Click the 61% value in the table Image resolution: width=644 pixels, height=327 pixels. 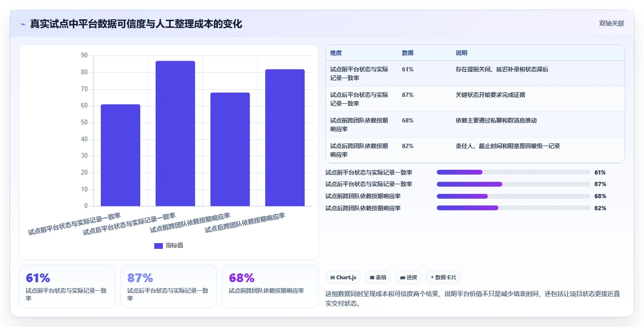[408, 69]
